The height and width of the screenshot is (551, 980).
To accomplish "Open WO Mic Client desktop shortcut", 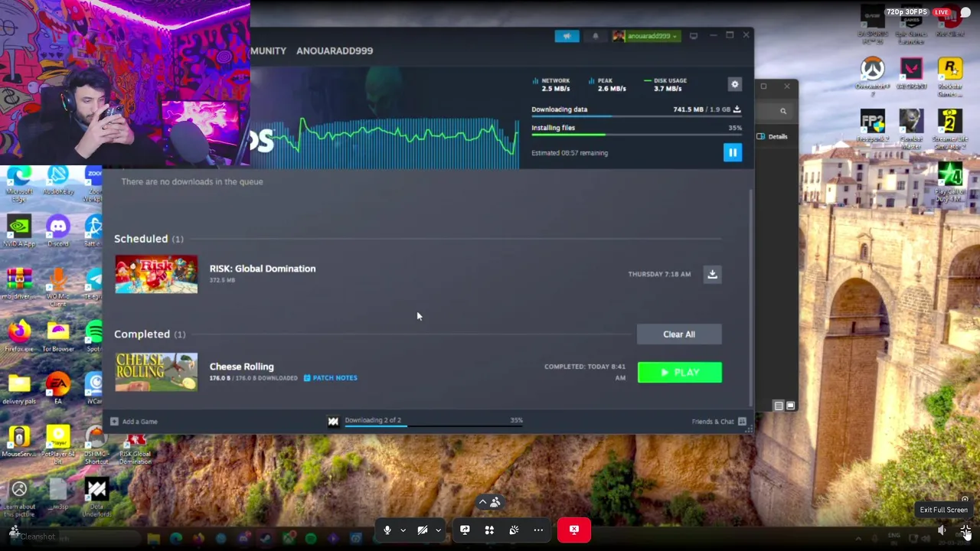I will click(58, 287).
